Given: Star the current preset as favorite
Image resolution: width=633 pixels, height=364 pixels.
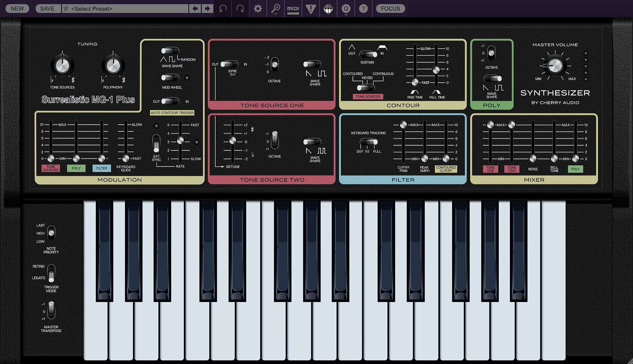Looking at the screenshot, I should click(x=66, y=9).
